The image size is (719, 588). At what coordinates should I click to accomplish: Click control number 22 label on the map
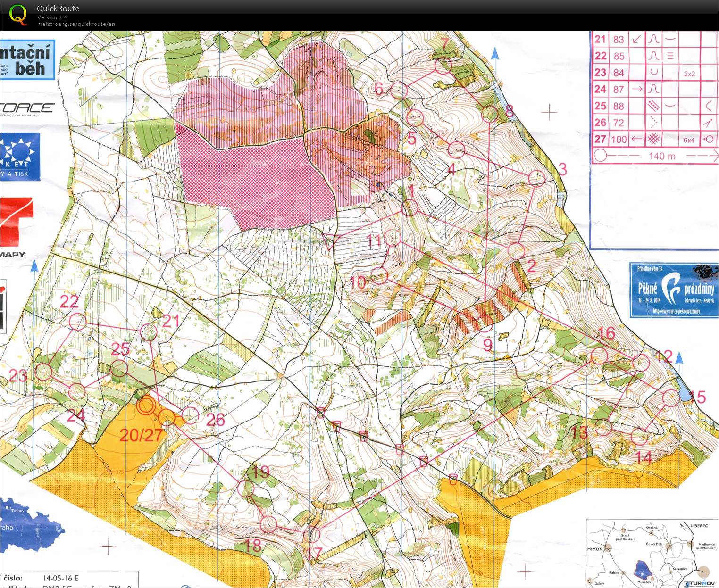tap(69, 302)
